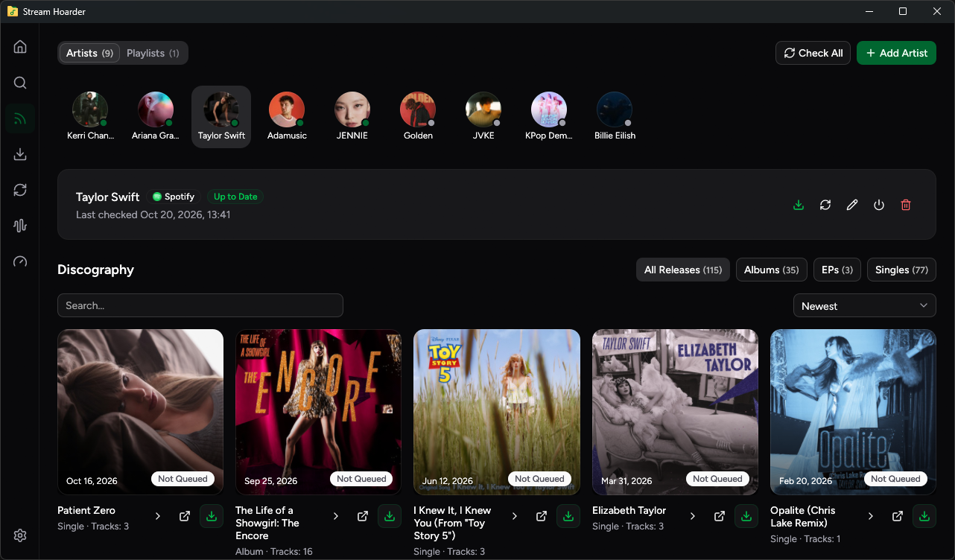Expand The Life of a Showgirl chevron
The width and height of the screenshot is (955, 560).
tap(336, 516)
